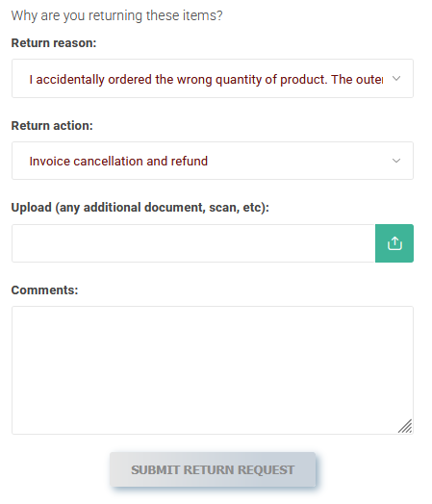Open the Return reason dropdown
Viewport: 432px width, 504px height.
tap(213, 79)
